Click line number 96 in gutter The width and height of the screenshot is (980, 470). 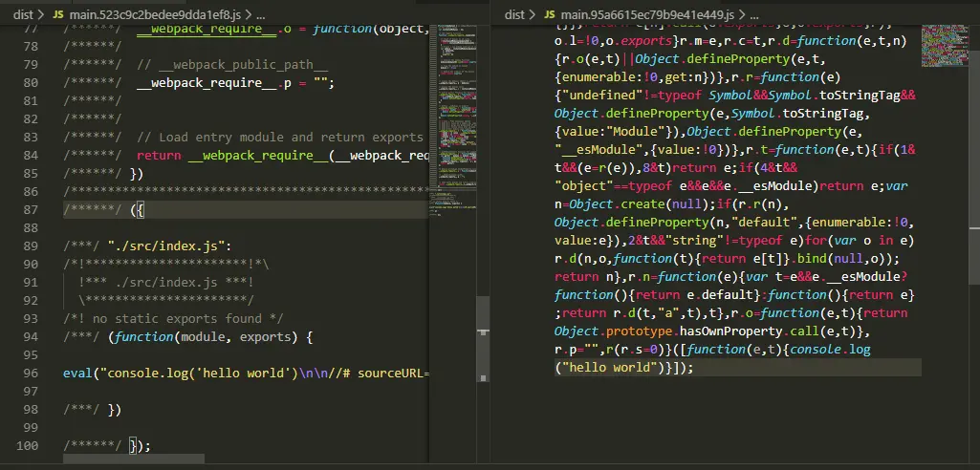tap(32, 374)
